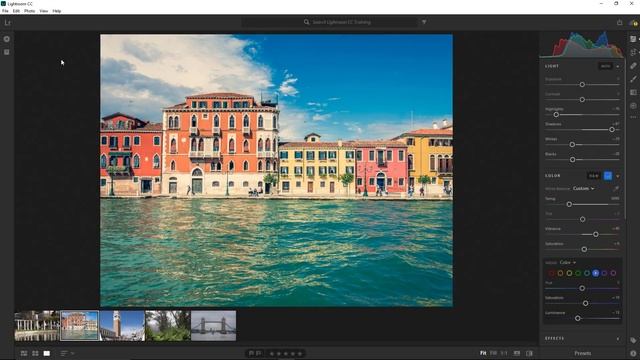Image resolution: width=640 pixels, height=360 pixels.
Task: Open the File menu
Action: tap(5, 11)
